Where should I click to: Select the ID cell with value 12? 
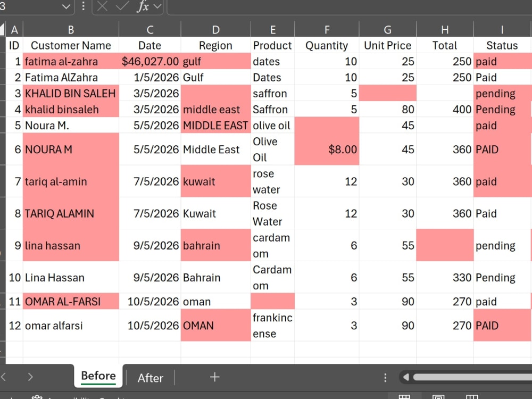coord(14,325)
